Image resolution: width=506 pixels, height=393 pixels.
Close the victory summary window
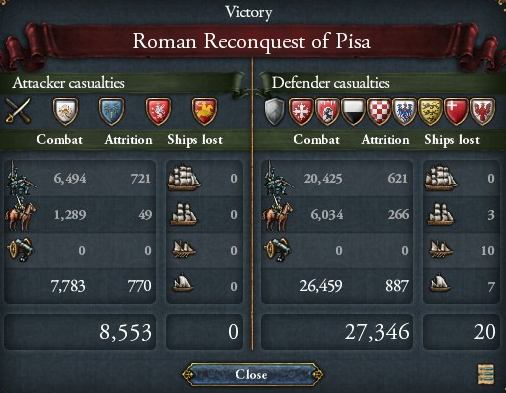(252, 374)
